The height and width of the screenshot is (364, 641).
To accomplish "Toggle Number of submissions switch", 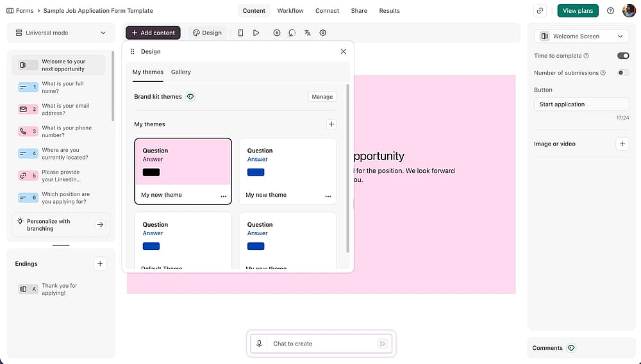I will tap(623, 72).
